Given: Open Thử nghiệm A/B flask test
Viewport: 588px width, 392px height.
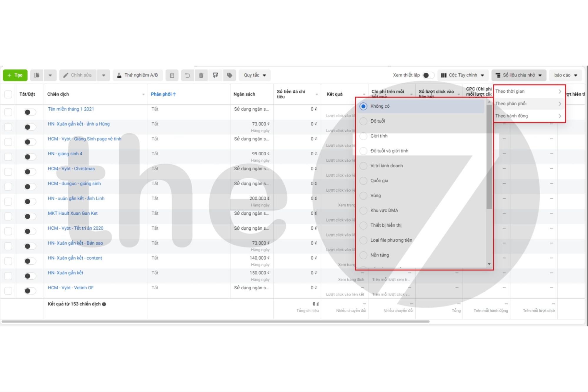Looking at the screenshot, I should (138, 75).
